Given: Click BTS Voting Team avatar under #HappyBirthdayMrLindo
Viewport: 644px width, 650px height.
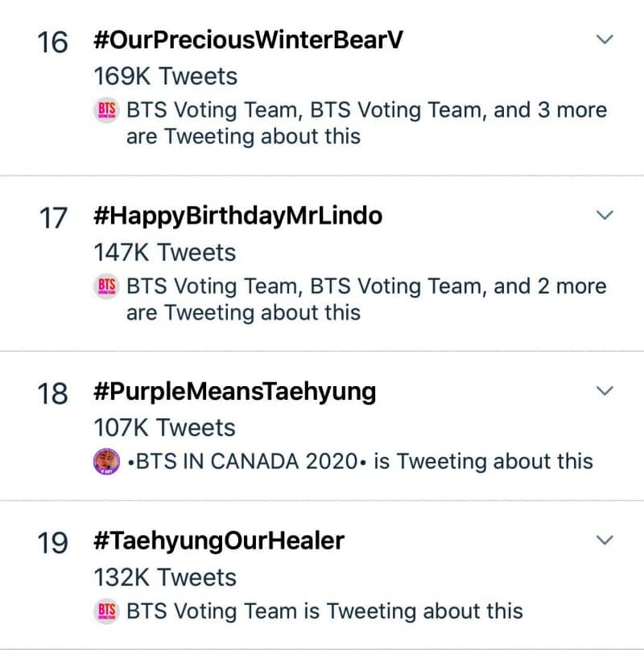Looking at the screenshot, I should (x=107, y=286).
